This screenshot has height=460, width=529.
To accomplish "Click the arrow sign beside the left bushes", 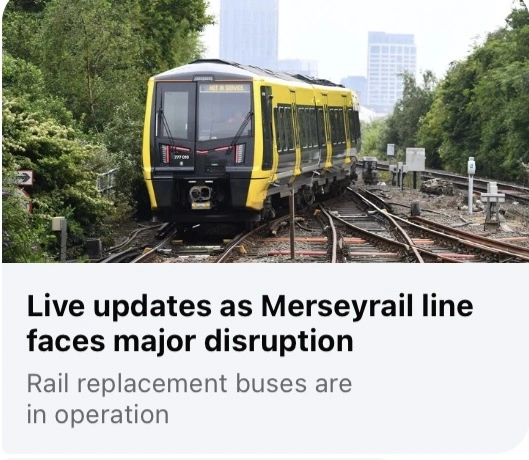I will pyautogui.click(x=24, y=178).
